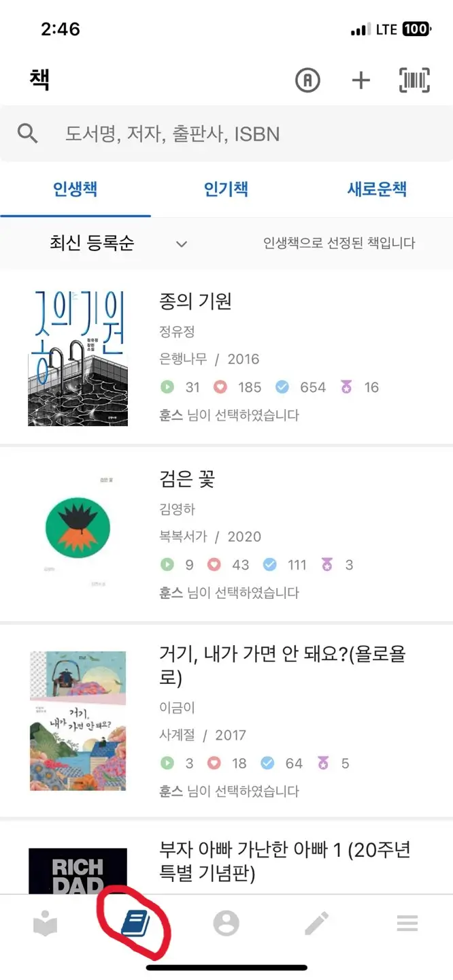Tap the pencil write icon in bottom bar
This screenshot has width=453, height=980.
pyautogui.click(x=317, y=924)
